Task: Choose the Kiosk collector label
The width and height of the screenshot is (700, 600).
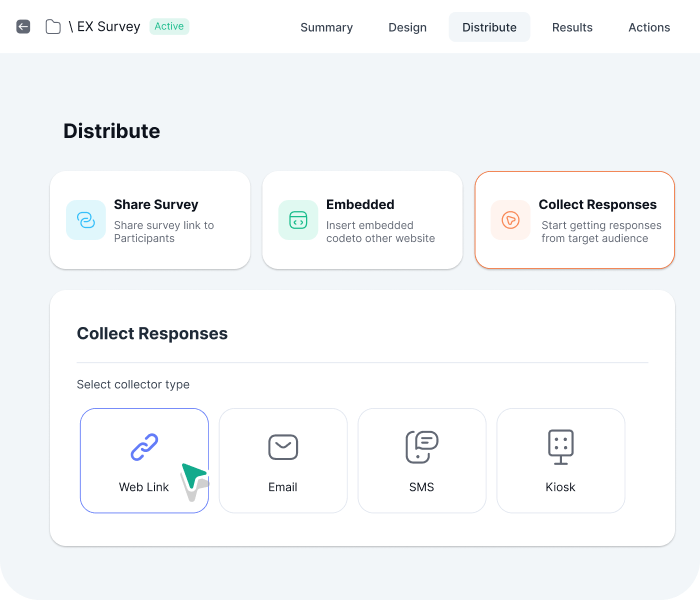Action: coord(560,487)
